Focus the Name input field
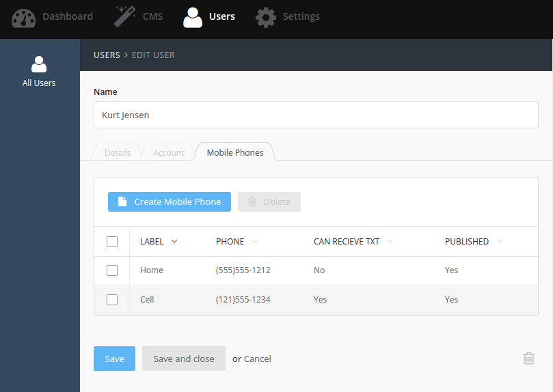Screen dimensions: 553x392 (316, 115)
